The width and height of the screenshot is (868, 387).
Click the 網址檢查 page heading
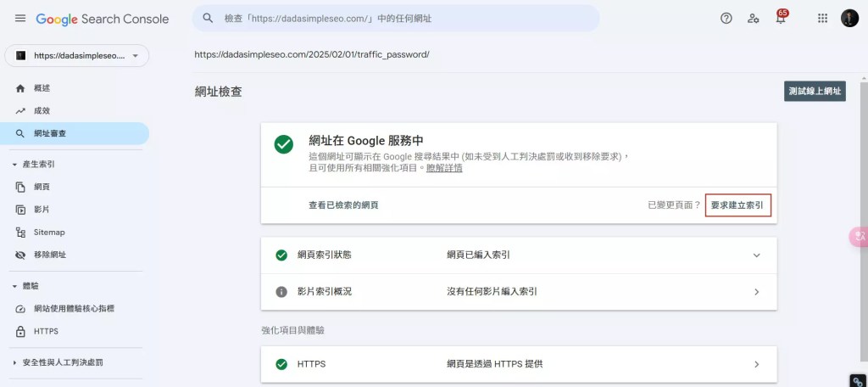(x=218, y=92)
